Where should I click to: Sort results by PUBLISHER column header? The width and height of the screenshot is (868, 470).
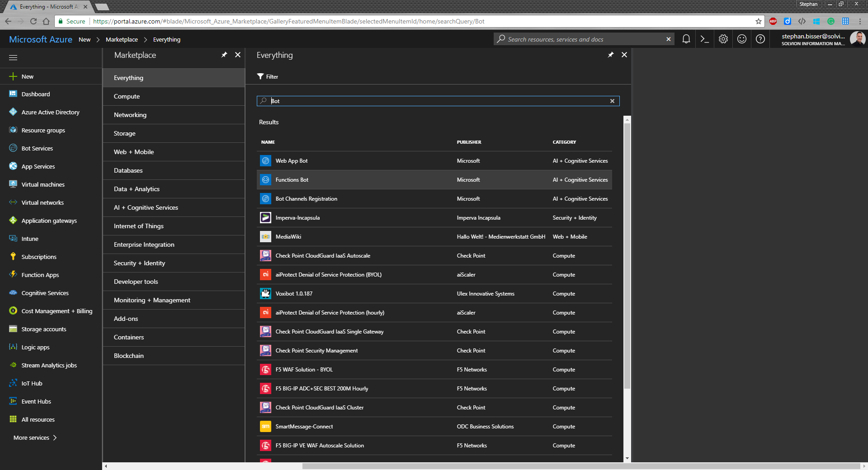tap(469, 142)
